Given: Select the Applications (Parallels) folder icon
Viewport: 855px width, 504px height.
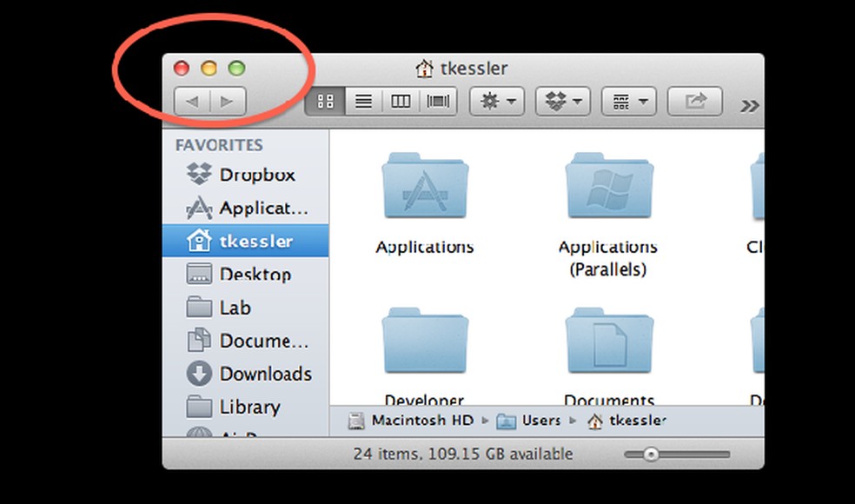Looking at the screenshot, I should pos(609,186).
